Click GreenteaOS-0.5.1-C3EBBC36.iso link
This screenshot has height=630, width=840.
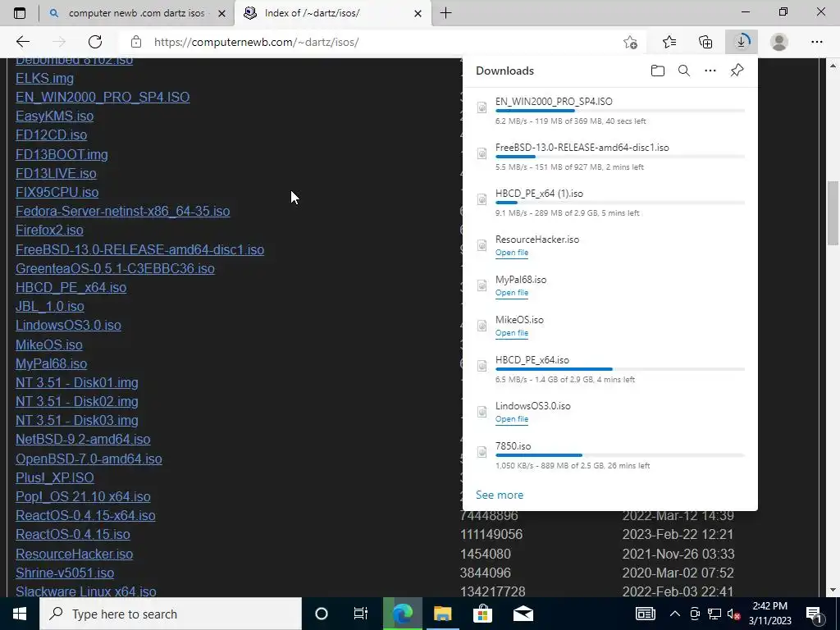tap(115, 268)
